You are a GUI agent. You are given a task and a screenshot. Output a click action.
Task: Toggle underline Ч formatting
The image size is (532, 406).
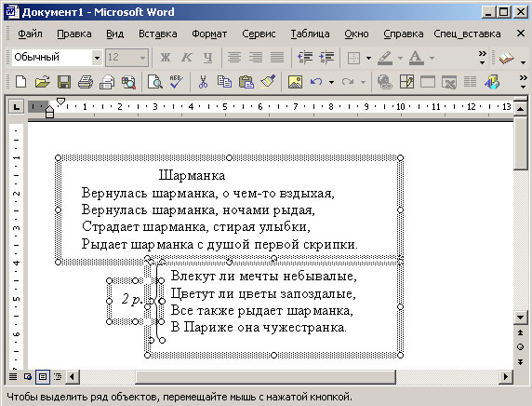coord(207,58)
